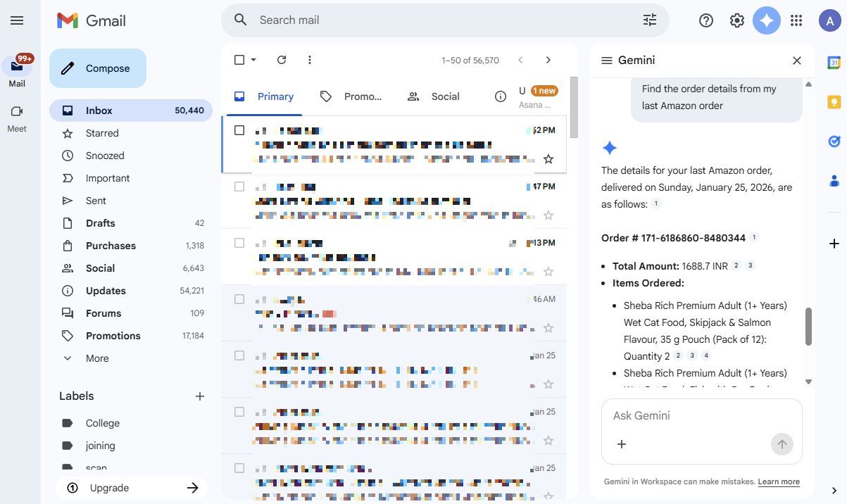Viewport: 847px width, 504px height.
Task: Switch to the Social tab
Action: (434, 96)
